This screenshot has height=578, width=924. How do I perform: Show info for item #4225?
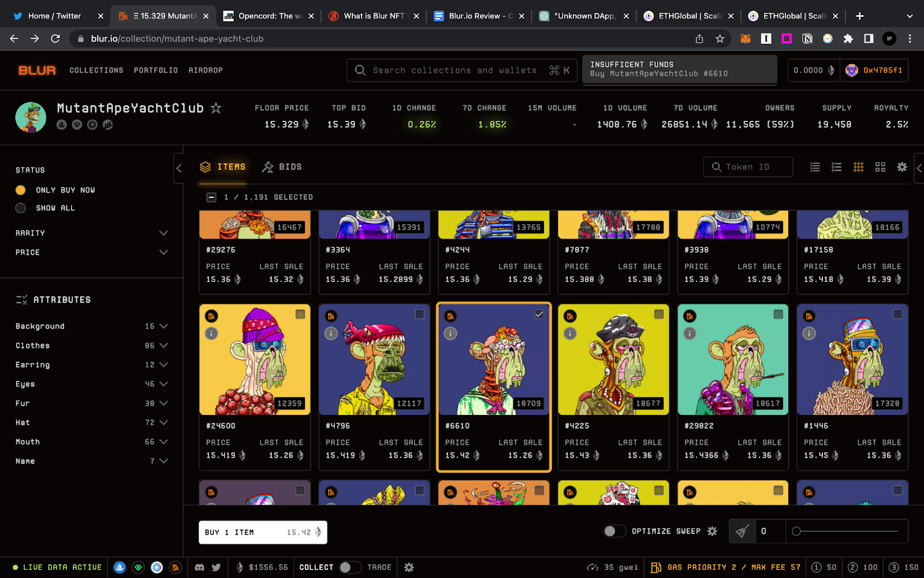pyautogui.click(x=570, y=334)
